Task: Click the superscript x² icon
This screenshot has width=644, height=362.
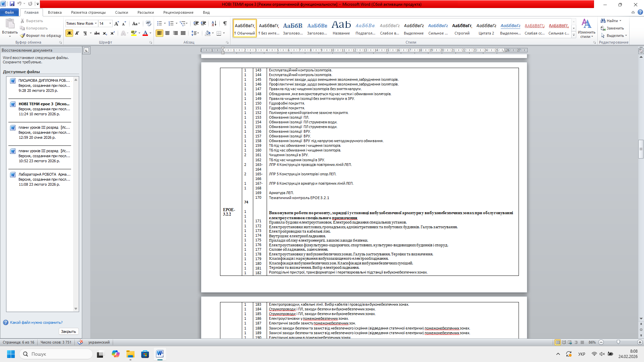Action: [113, 33]
